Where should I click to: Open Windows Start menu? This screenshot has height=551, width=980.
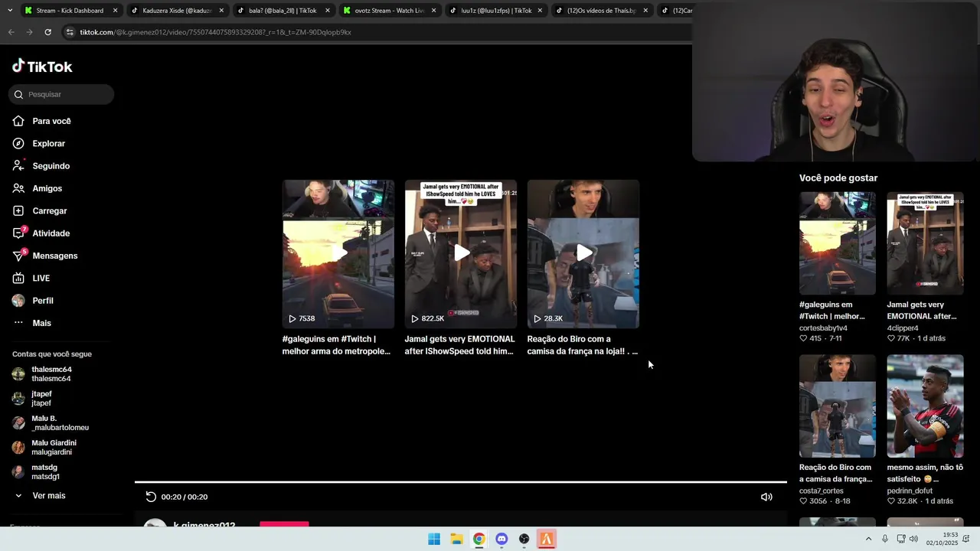(x=434, y=539)
